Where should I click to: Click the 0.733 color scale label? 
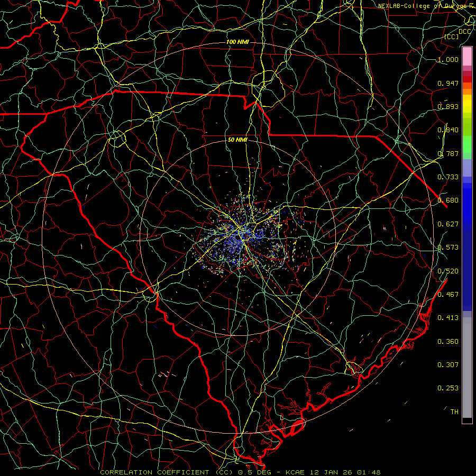coord(448,177)
